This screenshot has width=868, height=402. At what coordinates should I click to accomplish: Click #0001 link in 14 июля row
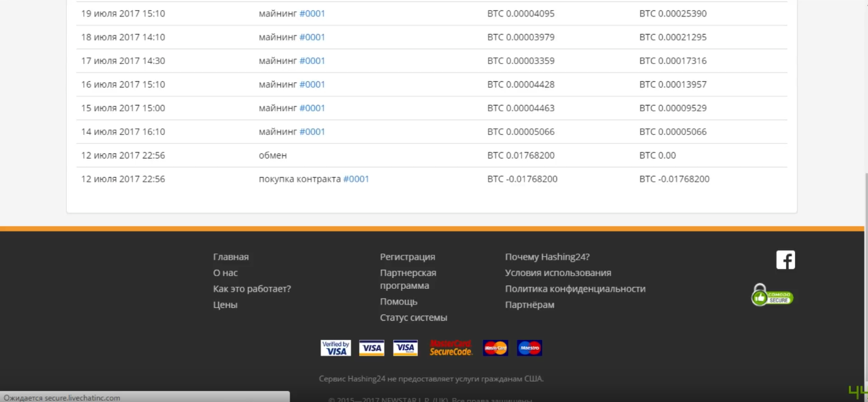click(x=312, y=132)
